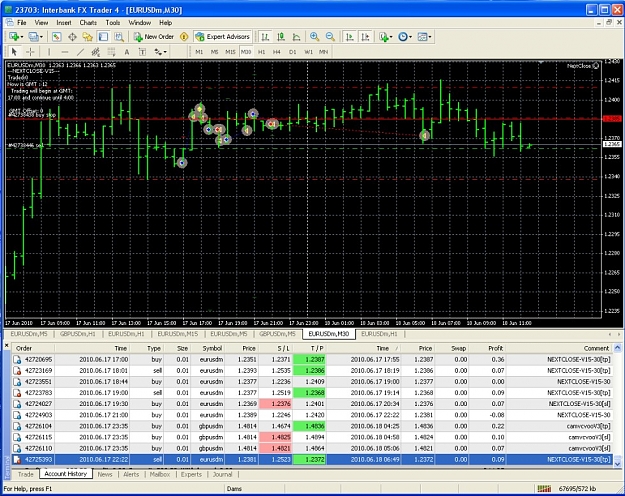
Task: Set timeframe to M5
Action: tap(214, 52)
